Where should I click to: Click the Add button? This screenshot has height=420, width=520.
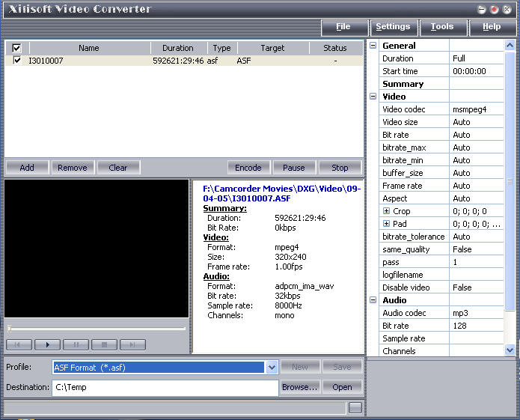pos(27,168)
